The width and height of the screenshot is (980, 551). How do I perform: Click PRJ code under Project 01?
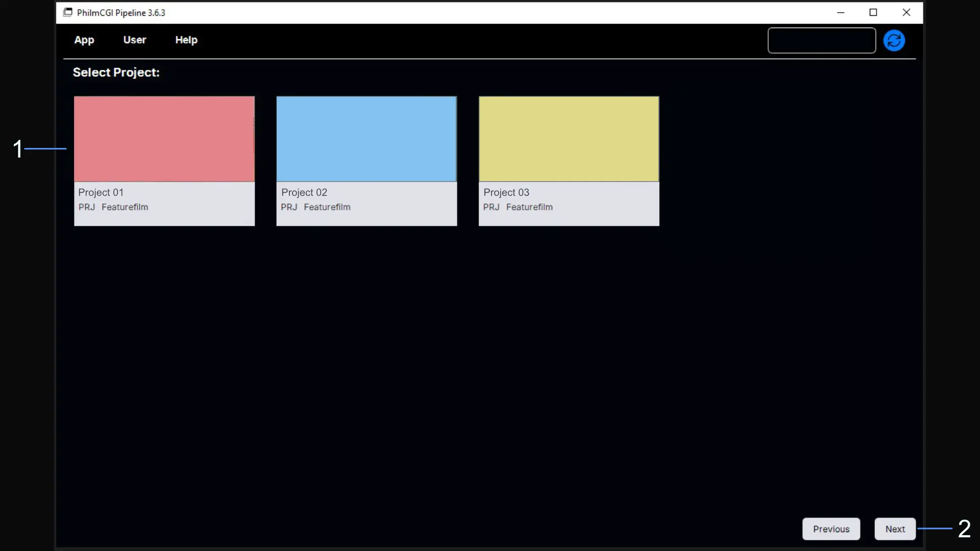[87, 207]
